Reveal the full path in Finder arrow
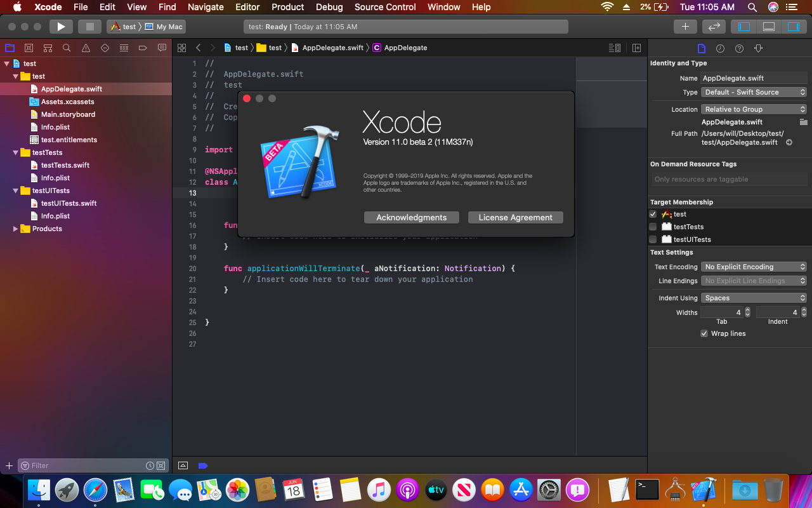This screenshot has width=812, height=508. [x=789, y=142]
